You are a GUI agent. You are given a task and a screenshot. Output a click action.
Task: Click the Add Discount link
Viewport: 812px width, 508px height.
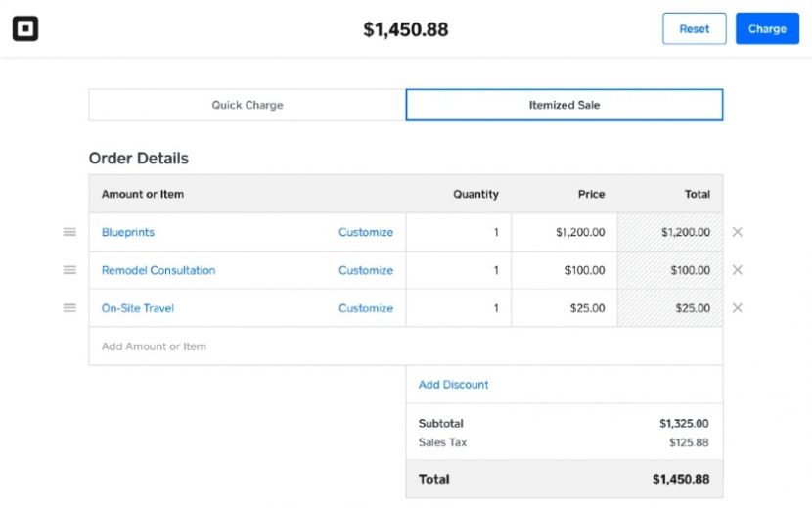[x=453, y=385]
